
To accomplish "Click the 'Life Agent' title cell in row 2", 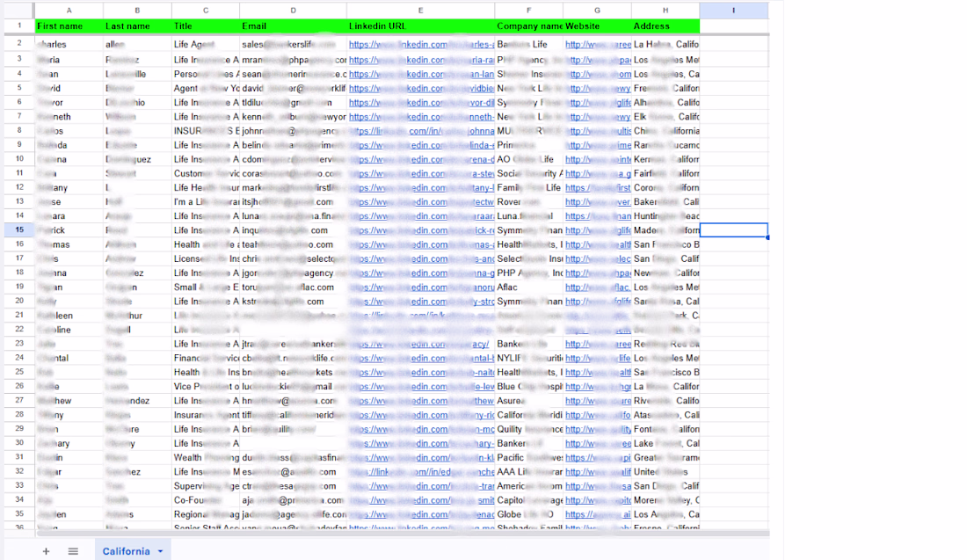I will tap(206, 45).
